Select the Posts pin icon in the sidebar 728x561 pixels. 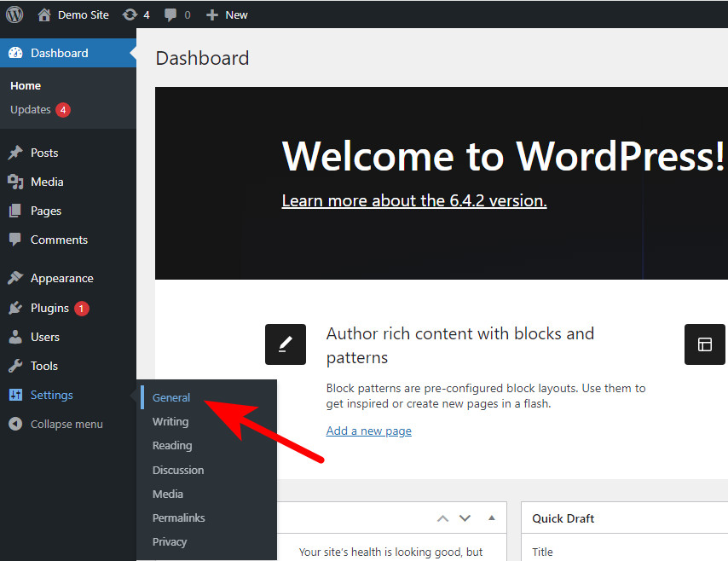(19, 153)
